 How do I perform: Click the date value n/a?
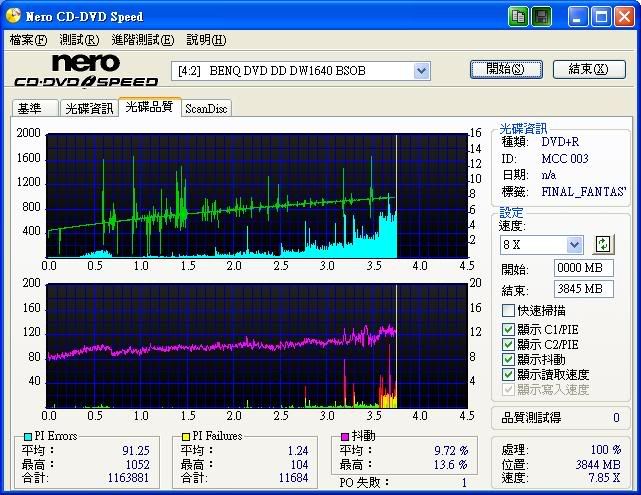coord(549,175)
